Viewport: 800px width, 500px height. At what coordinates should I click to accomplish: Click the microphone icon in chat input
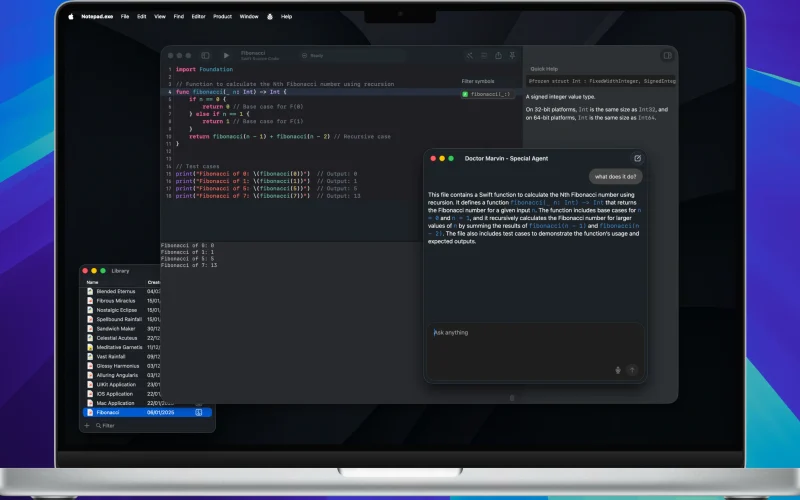(618, 370)
